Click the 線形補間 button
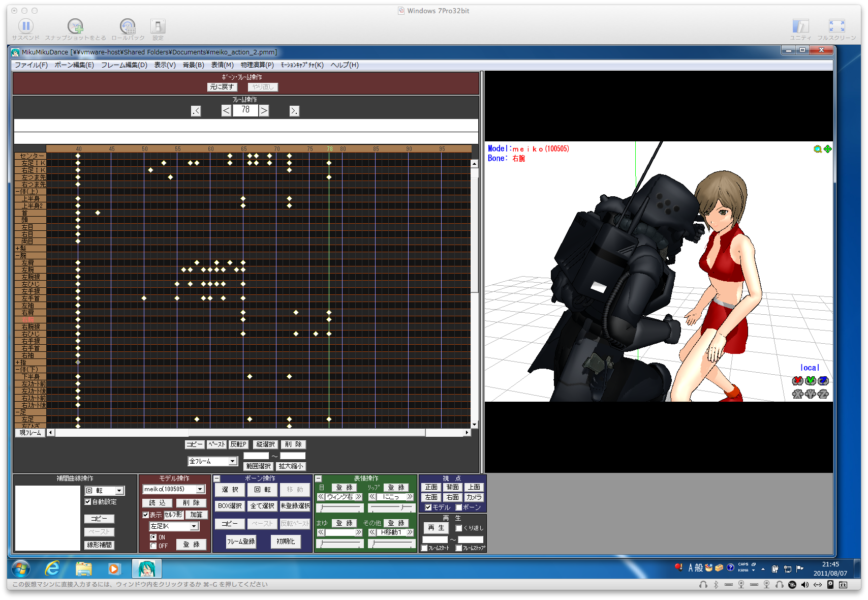Viewport: 868px width, 600px height. coord(99,545)
